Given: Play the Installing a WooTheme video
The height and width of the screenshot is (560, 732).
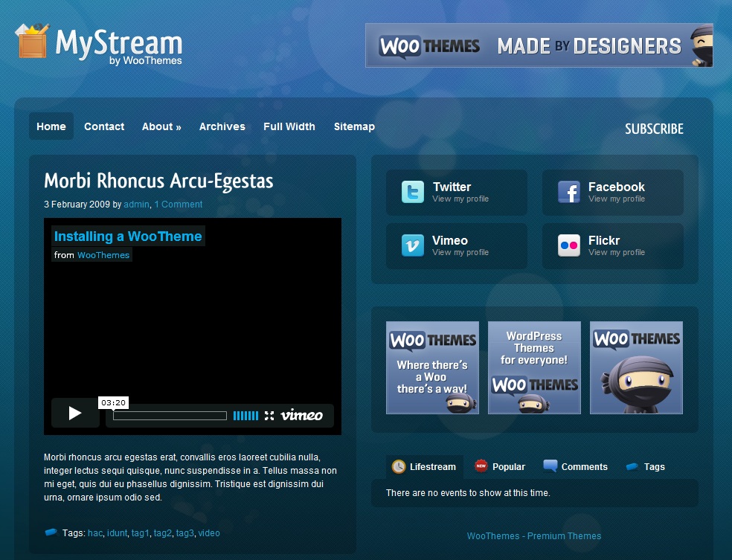Looking at the screenshot, I should pos(75,413).
